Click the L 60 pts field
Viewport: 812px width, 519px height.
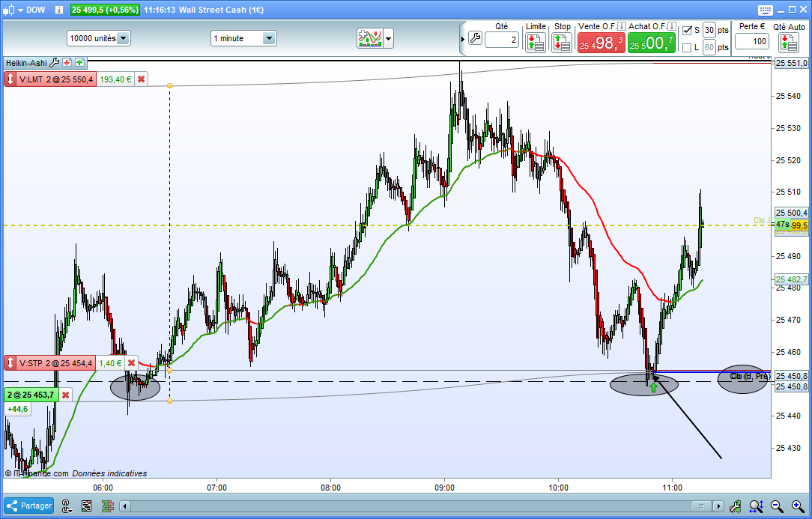(x=709, y=48)
